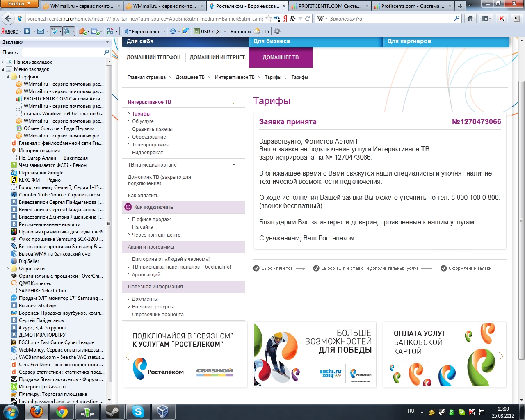Close the bookmarks sidebar with X
Image resolution: width=525 pixels, height=420 pixels.
click(x=107, y=42)
